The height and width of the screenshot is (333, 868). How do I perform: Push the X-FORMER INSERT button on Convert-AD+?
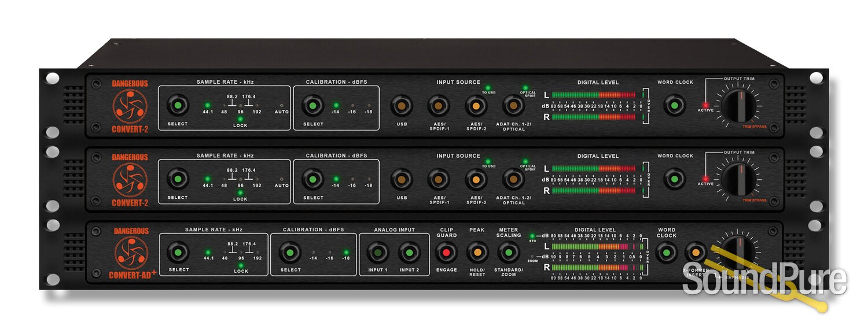(696, 253)
